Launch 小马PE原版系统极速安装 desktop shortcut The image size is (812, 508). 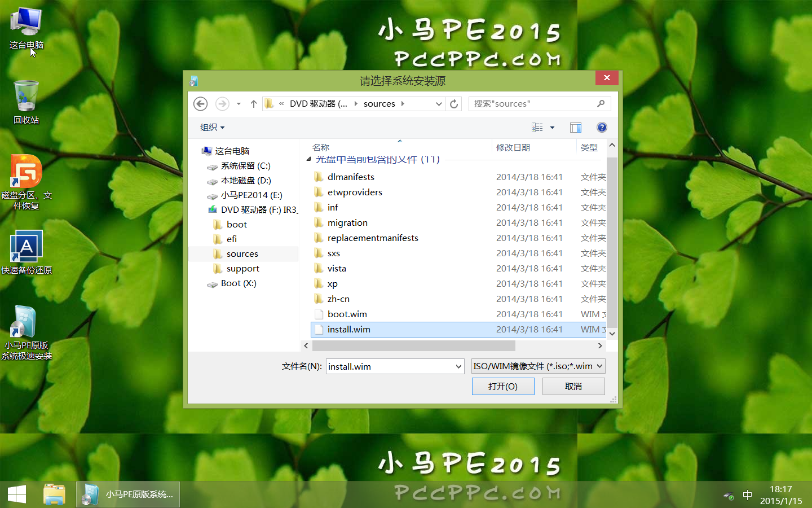point(27,333)
